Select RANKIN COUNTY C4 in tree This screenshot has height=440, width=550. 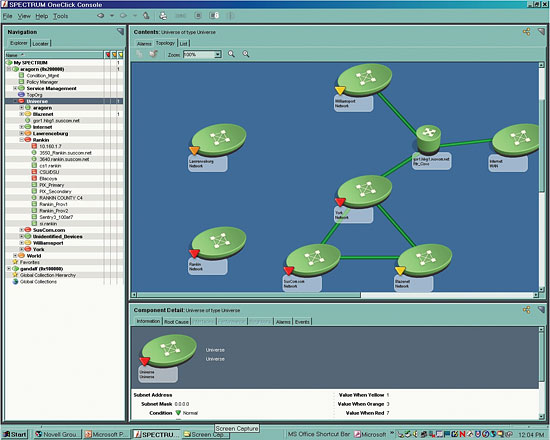tap(61, 198)
